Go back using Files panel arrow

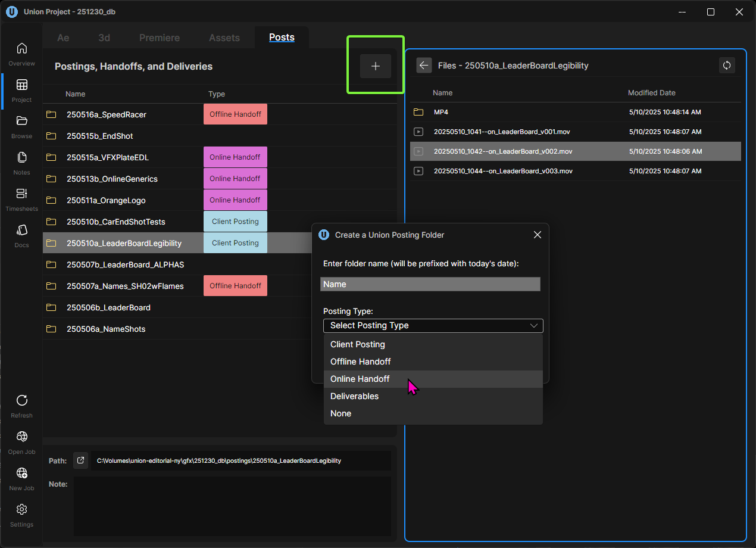point(424,66)
